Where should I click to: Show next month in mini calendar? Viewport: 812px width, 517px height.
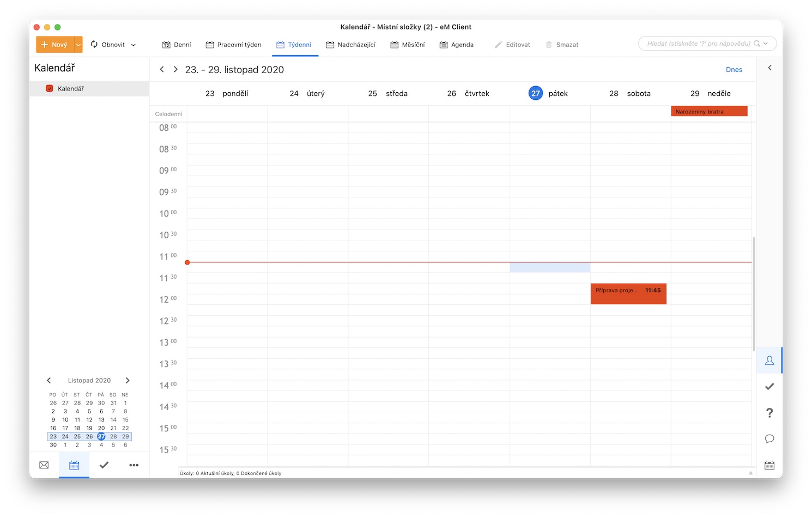(128, 381)
